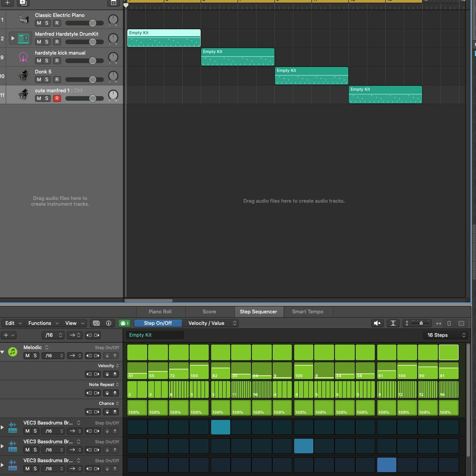The width and height of the screenshot is (476, 476).
Task: Open the Note Repeat subrow edit mode popup
Action: [104, 385]
